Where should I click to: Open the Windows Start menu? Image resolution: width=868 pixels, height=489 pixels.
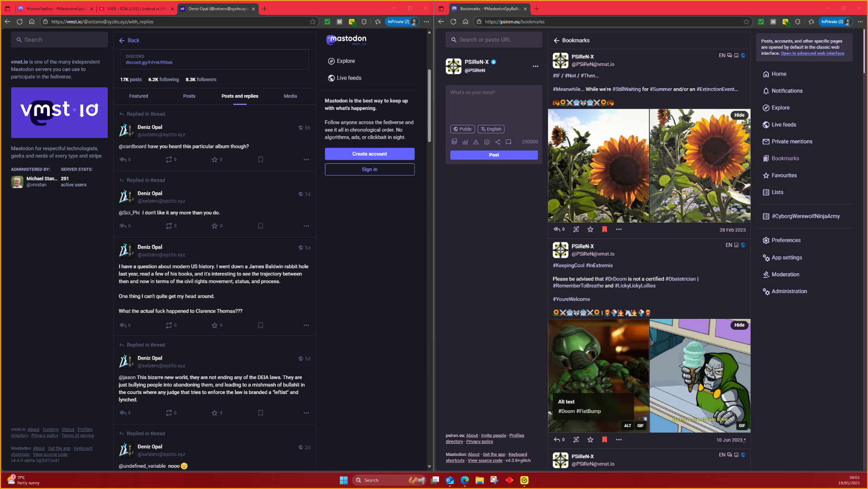[343, 480]
